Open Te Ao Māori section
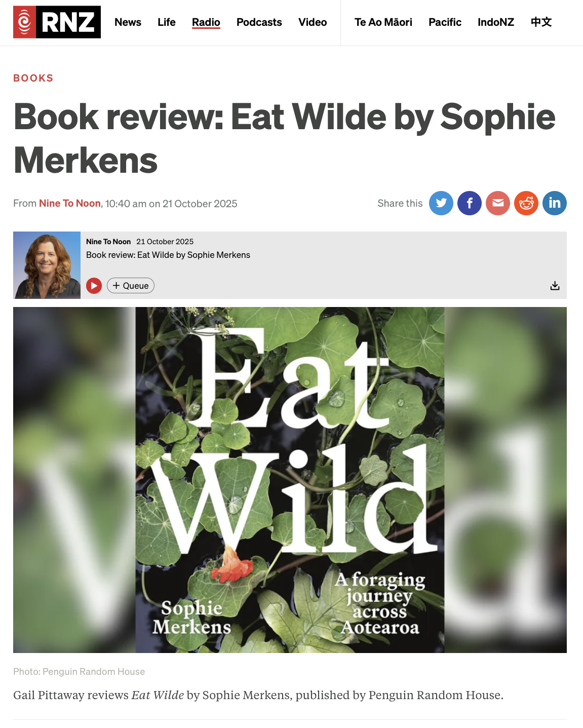This screenshot has width=583, height=728. tap(383, 22)
